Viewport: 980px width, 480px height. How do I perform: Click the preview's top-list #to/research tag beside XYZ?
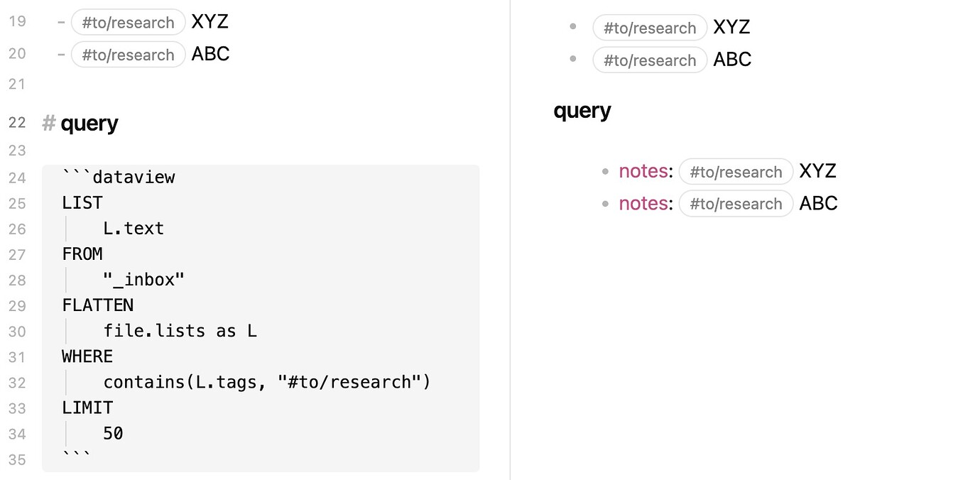coord(649,28)
